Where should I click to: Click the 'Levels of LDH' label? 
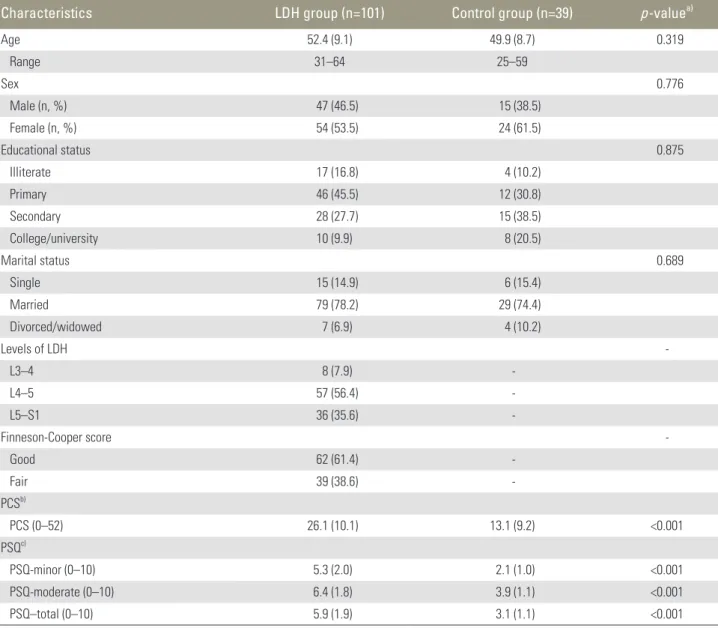click(x=34, y=349)
